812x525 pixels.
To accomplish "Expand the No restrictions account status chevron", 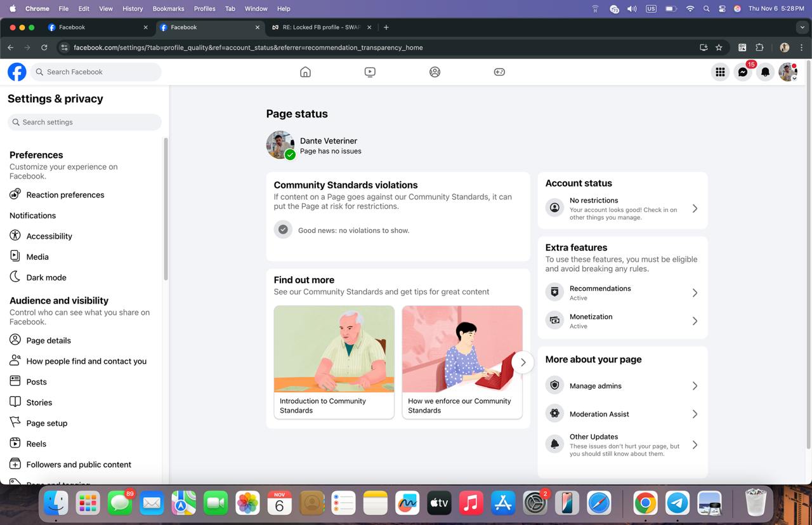I will (x=695, y=208).
